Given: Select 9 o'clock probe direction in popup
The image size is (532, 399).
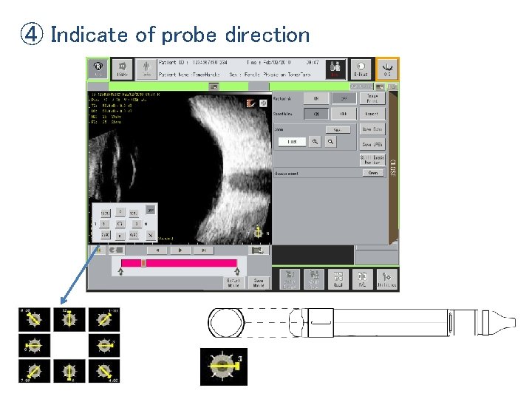Looking at the screenshot, I should coord(104,224).
